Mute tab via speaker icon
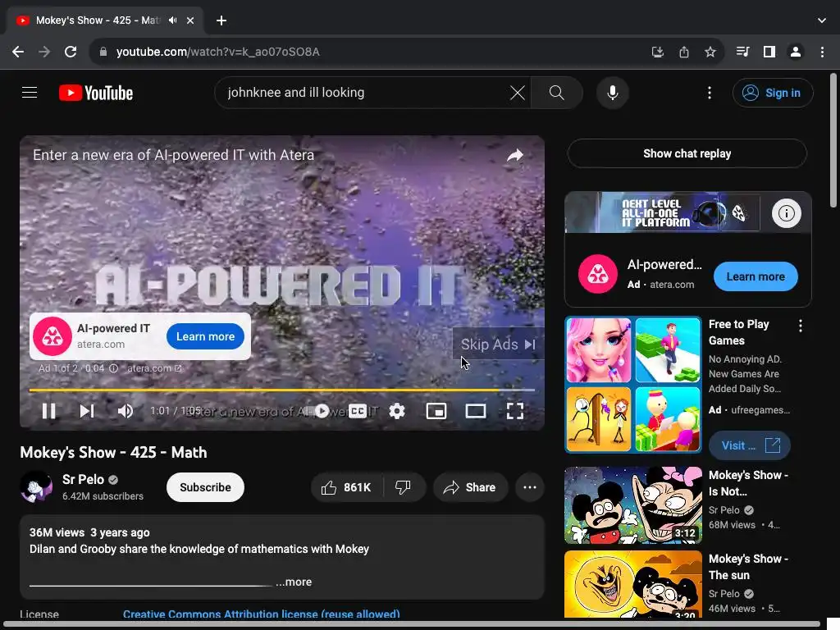Image resolution: width=840 pixels, height=630 pixels. click(x=172, y=21)
